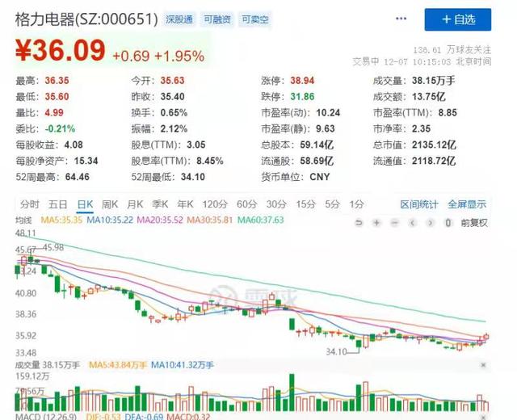Zoom in chart with plus icon
The height and width of the screenshot is (420, 517).
point(376,223)
